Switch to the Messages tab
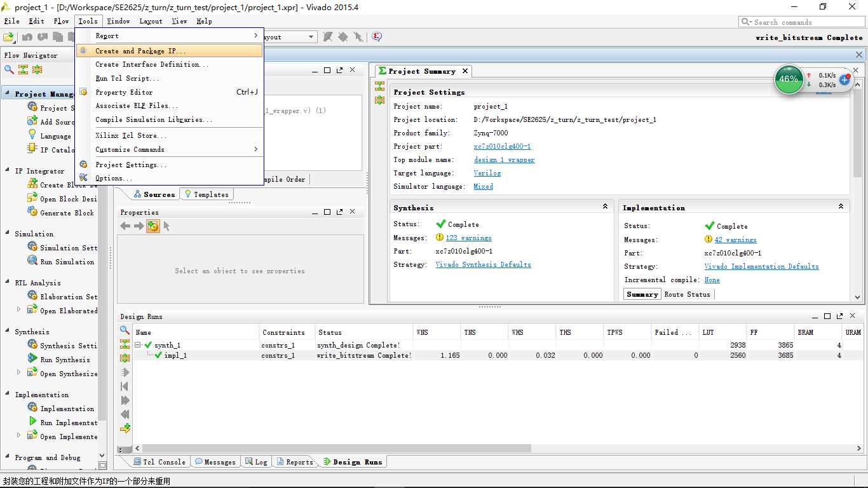868x488 pixels. pyautogui.click(x=215, y=462)
